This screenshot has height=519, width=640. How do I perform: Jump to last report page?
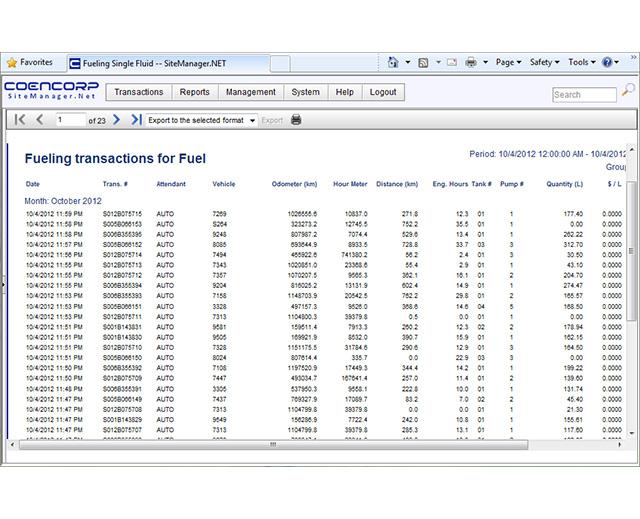point(136,120)
